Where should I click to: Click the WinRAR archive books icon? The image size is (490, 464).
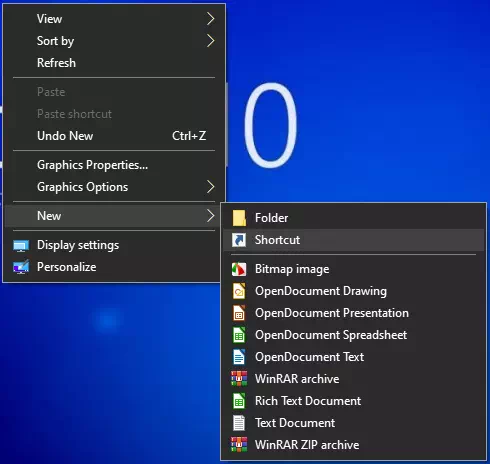coord(239,379)
